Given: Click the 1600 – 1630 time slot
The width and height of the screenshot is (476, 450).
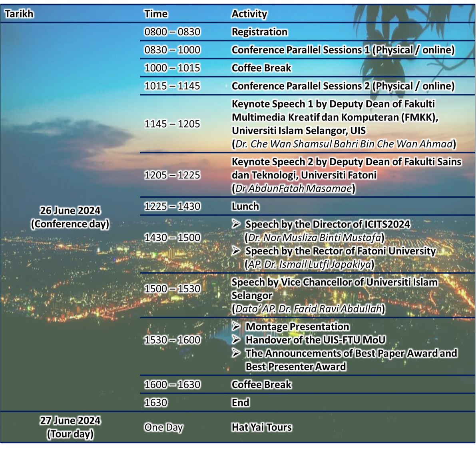Looking at the screenshot, I should point(172,384).
